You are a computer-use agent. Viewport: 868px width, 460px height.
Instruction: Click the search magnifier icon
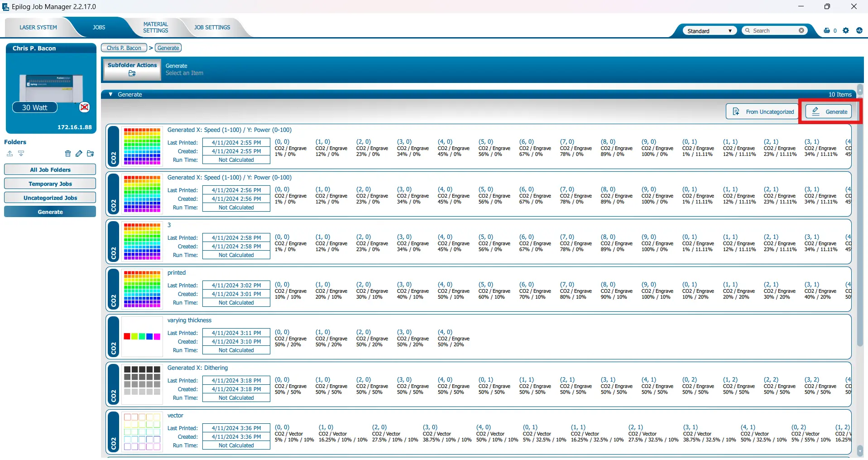[x=748, y=30]
